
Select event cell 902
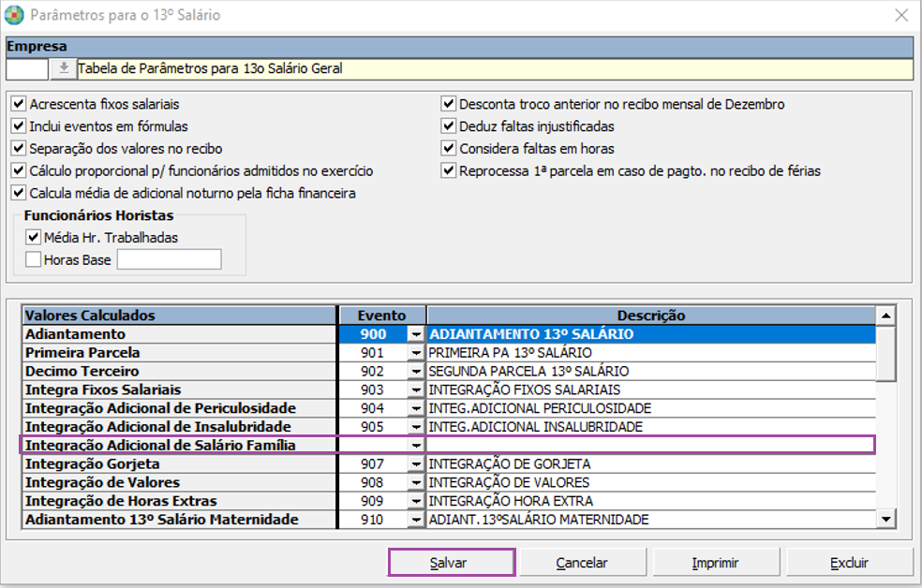click(x=373, y=372)
